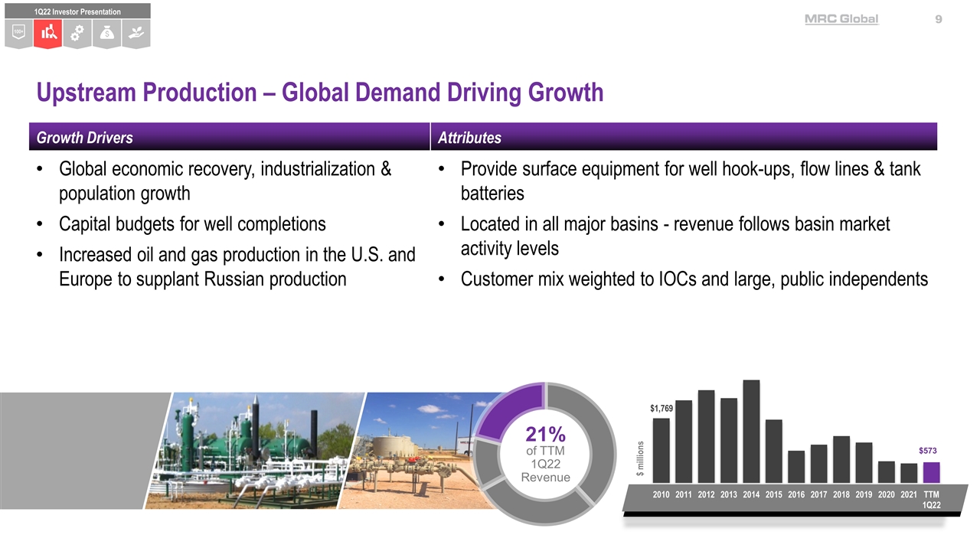Click the purple TTM 1Q22 bar

[931, 473]
